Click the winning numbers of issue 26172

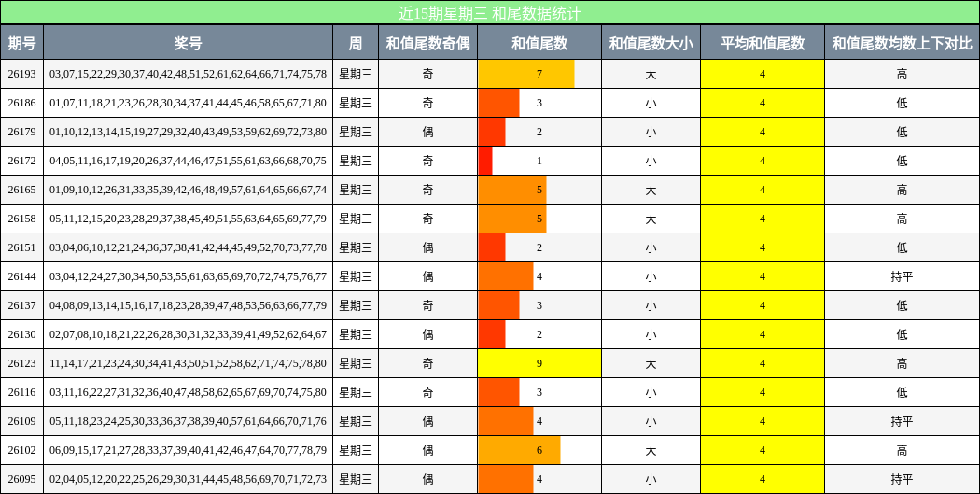pyautogui.click(x=189, y=161)
